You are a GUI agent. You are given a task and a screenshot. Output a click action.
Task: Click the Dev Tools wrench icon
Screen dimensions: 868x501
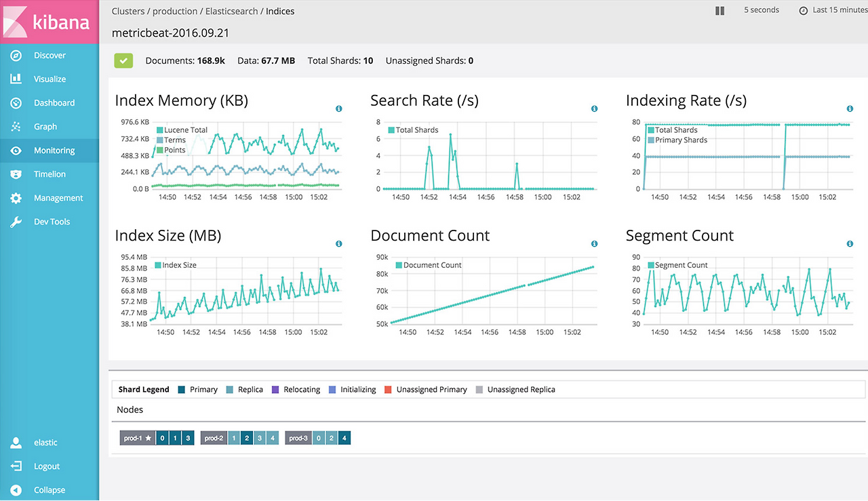point(16,222)
